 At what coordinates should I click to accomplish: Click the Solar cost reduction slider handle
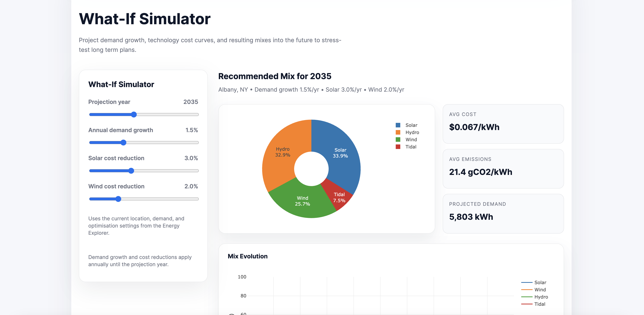point(131,171)
